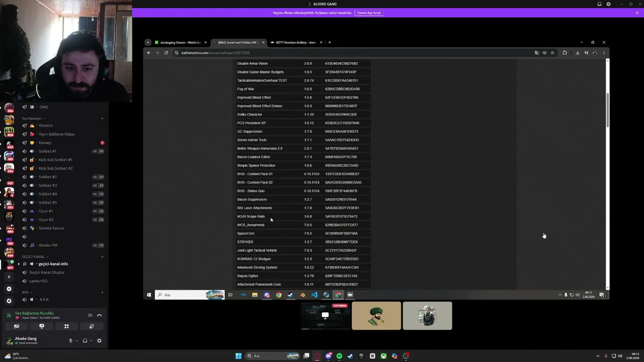Open Spotify from the Windows taskbar
This screenshot has height=362, width=644.
(339, 356)
